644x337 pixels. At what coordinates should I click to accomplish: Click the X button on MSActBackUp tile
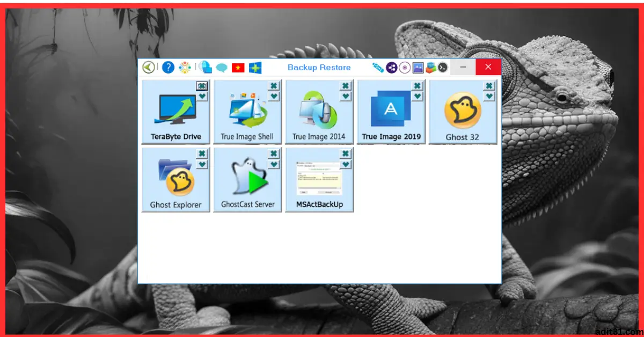346,154
